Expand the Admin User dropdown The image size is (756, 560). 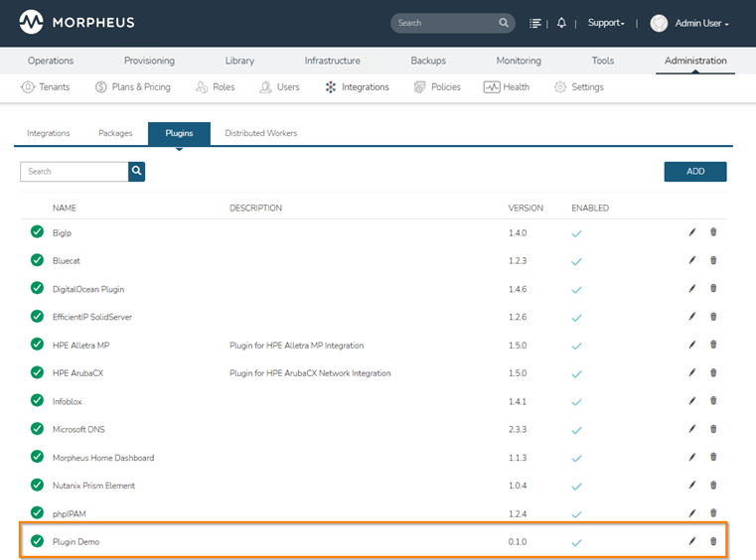[x=701, y=23]
